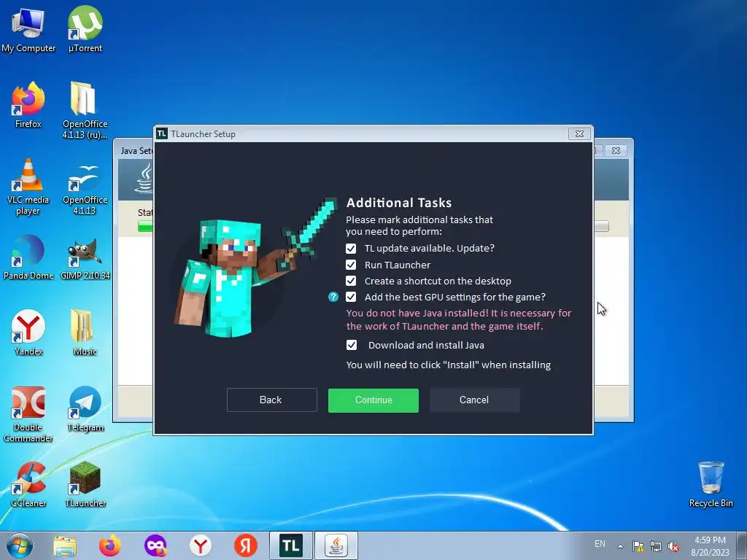Click 'Please mark additional tasks' text
The width and height of the screenshot is (747, 560).
pyautogui.click(x=419, y=226)
